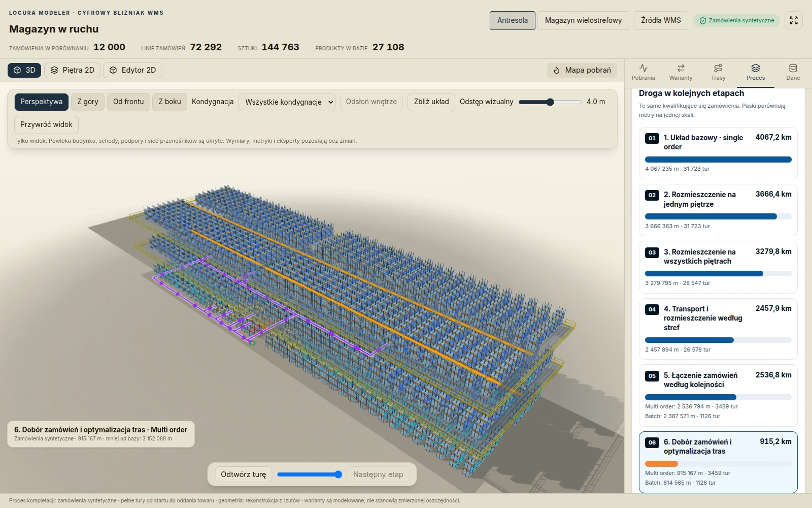
Task: Select stage 4 Transport i rozmieszczenie card
Action: [x=718, y=329]
